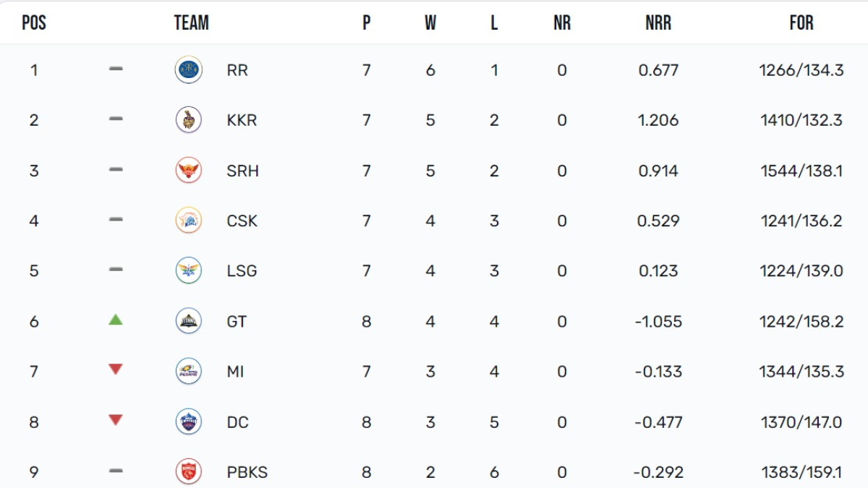The height and width of the screenshot is (488, 868).
Task: Click the KKR team logo
Action: point(188,120)
